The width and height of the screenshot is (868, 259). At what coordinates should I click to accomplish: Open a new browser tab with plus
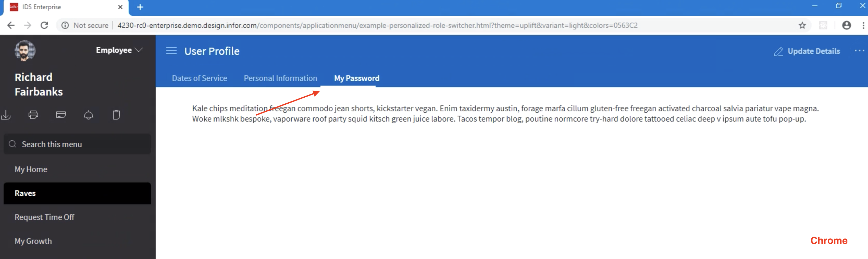coord(140,7)
